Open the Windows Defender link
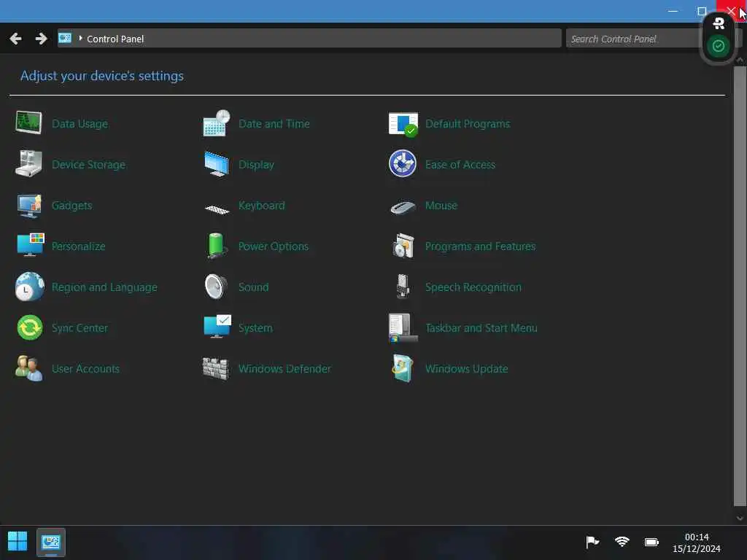This screenshot has height=560, width=747. coord(285,369)
